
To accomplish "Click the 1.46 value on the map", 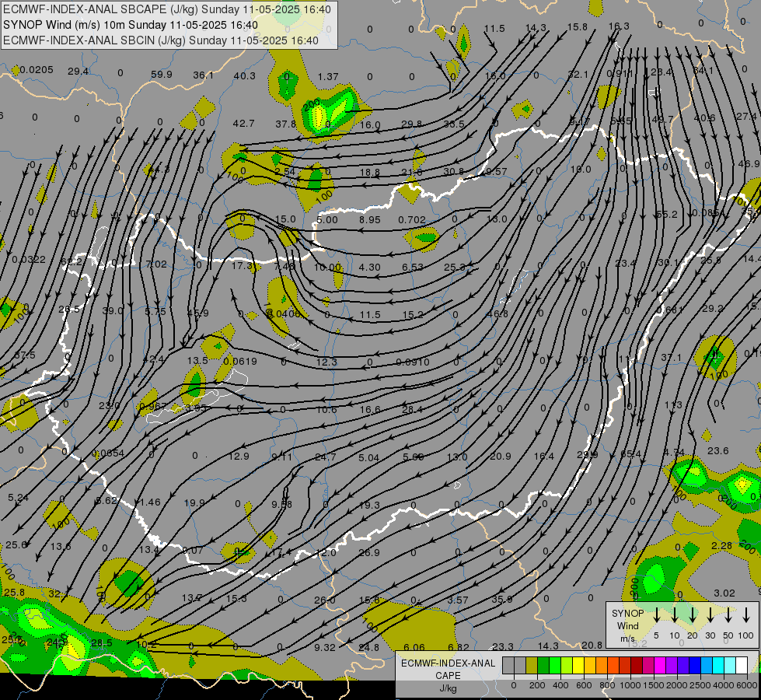I will coord(149,502).
